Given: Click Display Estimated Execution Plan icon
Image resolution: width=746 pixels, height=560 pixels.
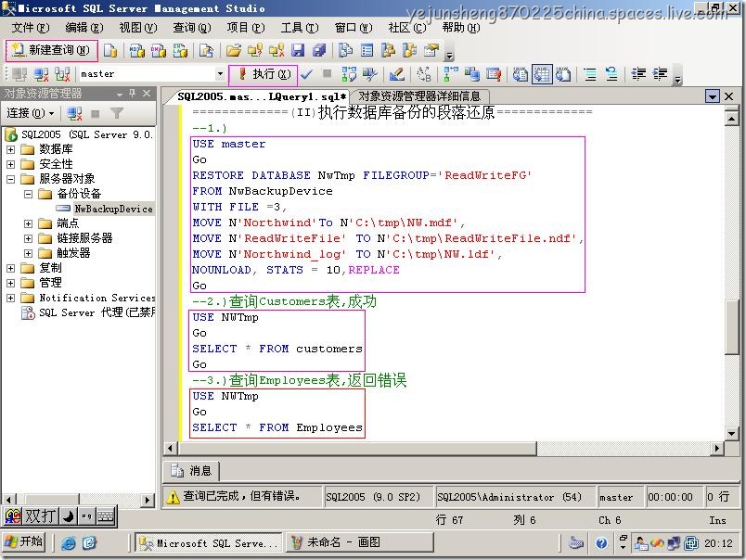Looking at the screenshot, I should pos(349,74).
